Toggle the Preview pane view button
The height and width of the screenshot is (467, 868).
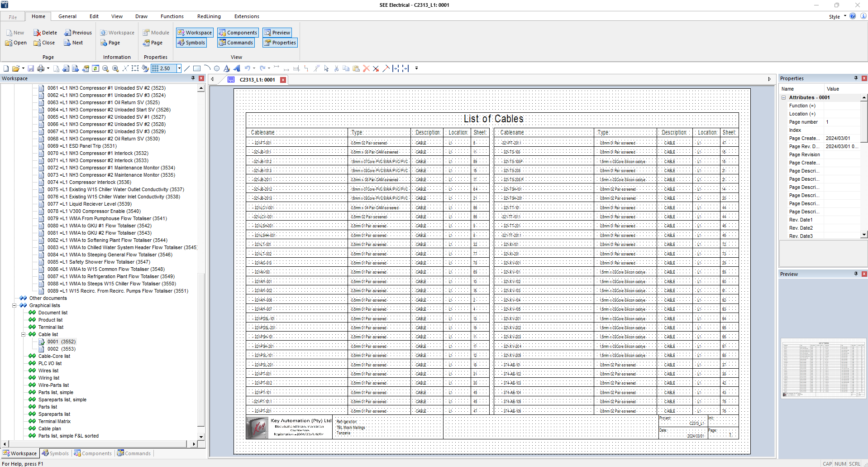(277, 33)
